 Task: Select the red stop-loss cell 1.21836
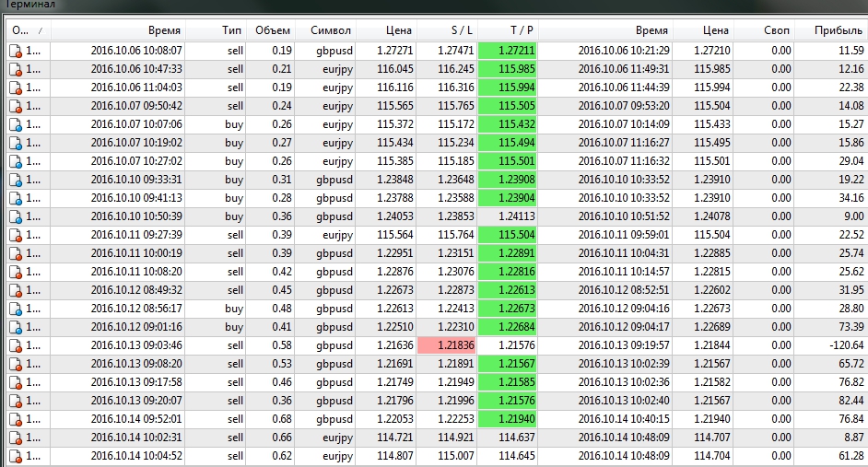coord(446,345)
